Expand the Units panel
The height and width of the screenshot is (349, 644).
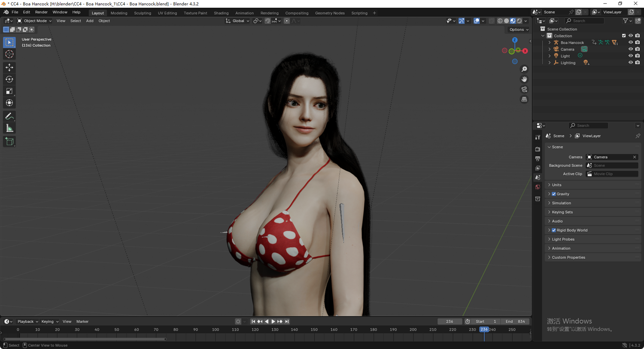[x=593, y=185]
